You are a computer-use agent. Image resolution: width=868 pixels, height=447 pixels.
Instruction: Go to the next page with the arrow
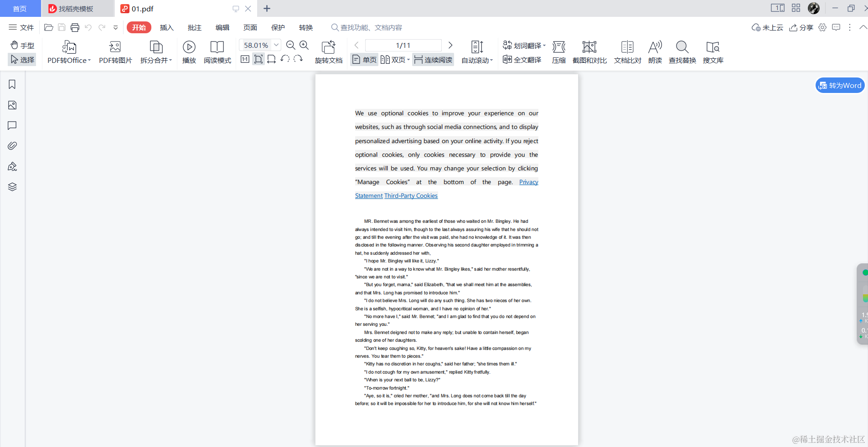pos(450,45)
